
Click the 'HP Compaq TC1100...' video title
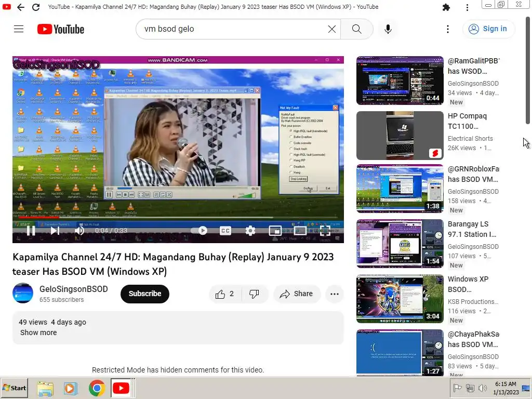(x=467, y=121)
